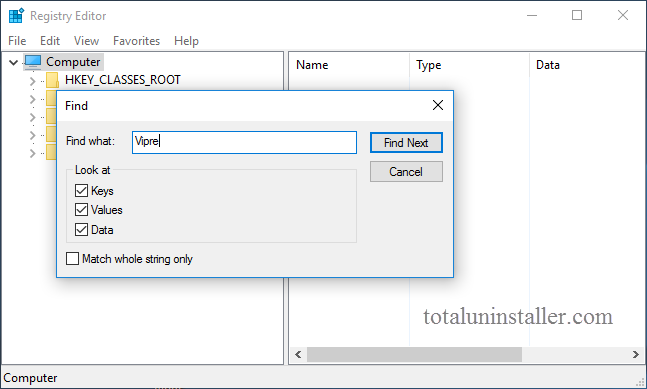Click the Registry Editor app icon in title bar
The image size is (647, 389).
tap(16, 16)
